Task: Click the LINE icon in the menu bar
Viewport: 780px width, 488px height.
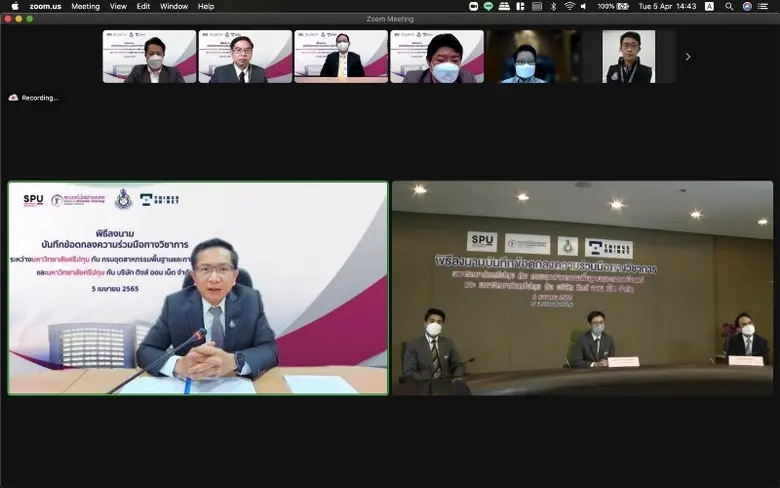Action: pyautogui.click(x=488, y=6)
